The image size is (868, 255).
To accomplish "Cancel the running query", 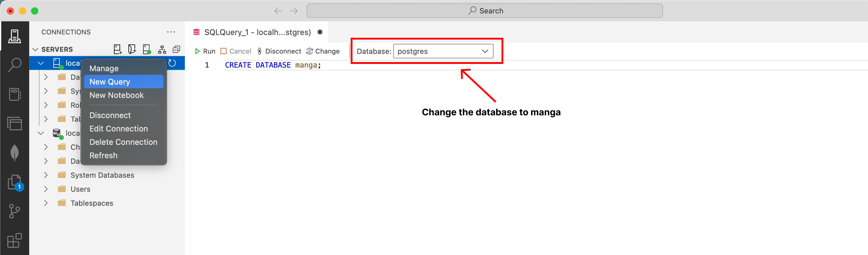I will [x=235, y=51].
